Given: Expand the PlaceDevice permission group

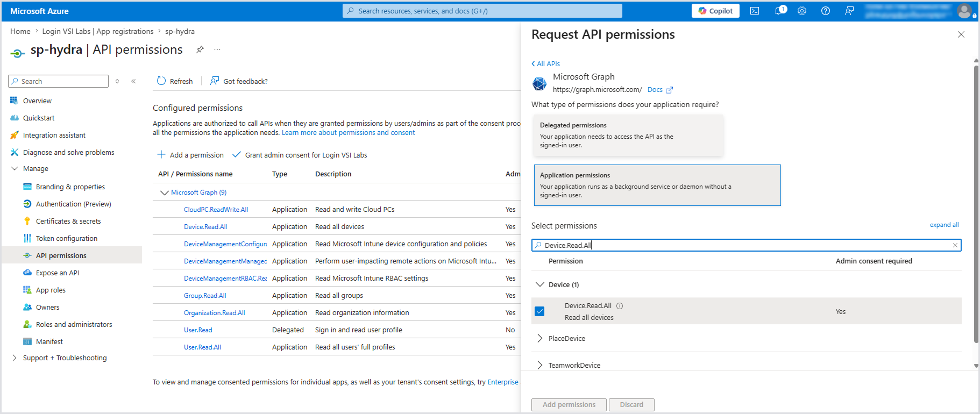Looking at the screenshot, I should tap(540, 338).
